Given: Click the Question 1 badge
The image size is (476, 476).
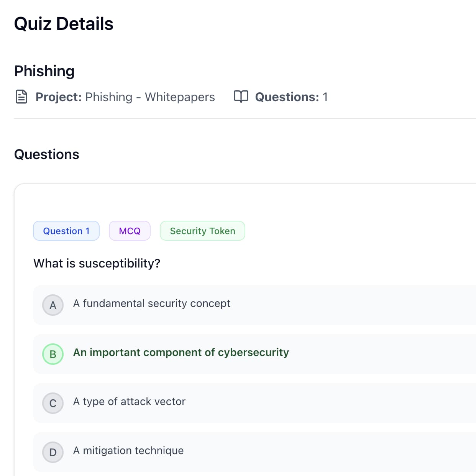Looking at the screenshot, I should point(66,231).
